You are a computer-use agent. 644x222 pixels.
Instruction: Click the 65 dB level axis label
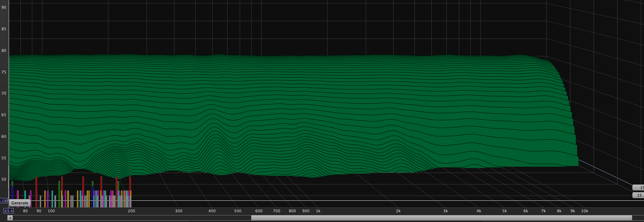tap(4, 115)
